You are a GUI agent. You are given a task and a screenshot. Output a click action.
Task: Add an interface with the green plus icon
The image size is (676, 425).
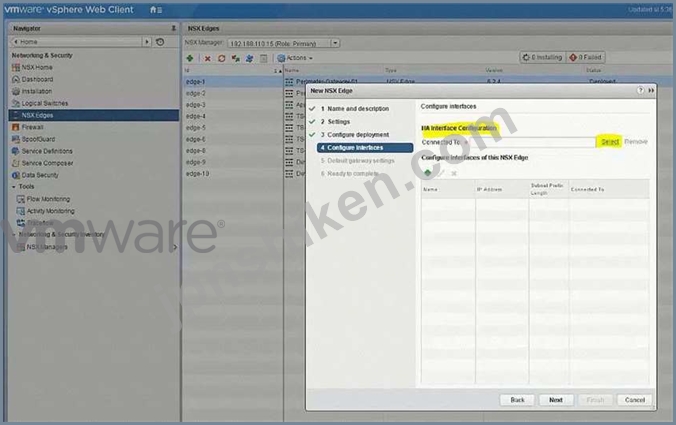point(428,173)
